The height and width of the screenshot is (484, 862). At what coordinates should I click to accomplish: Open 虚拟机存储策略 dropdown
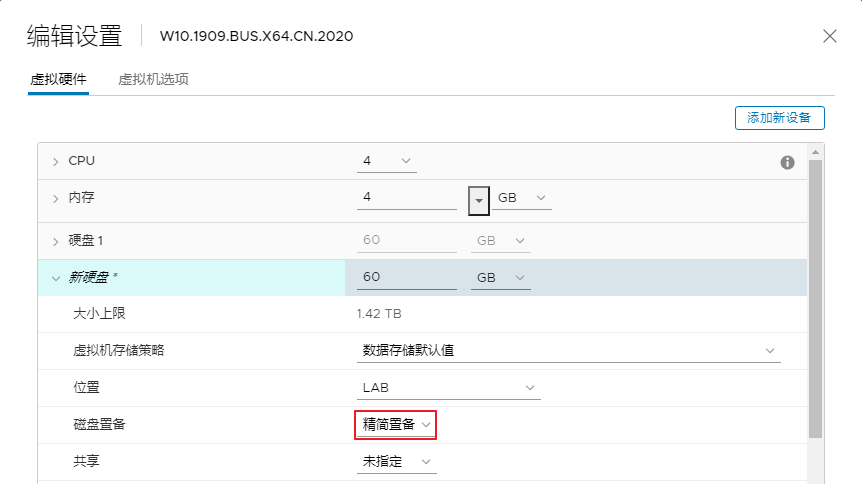(568, 350)
